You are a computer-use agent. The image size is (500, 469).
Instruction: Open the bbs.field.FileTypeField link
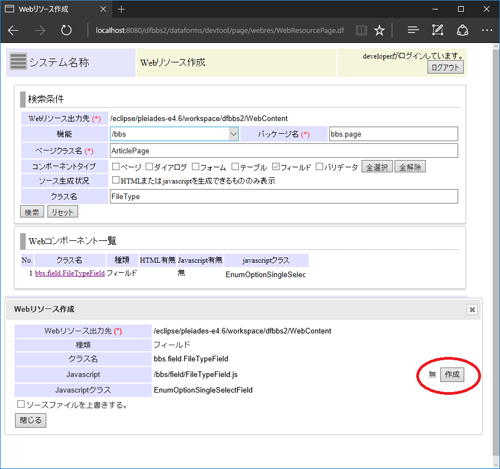tap(70, 273)
